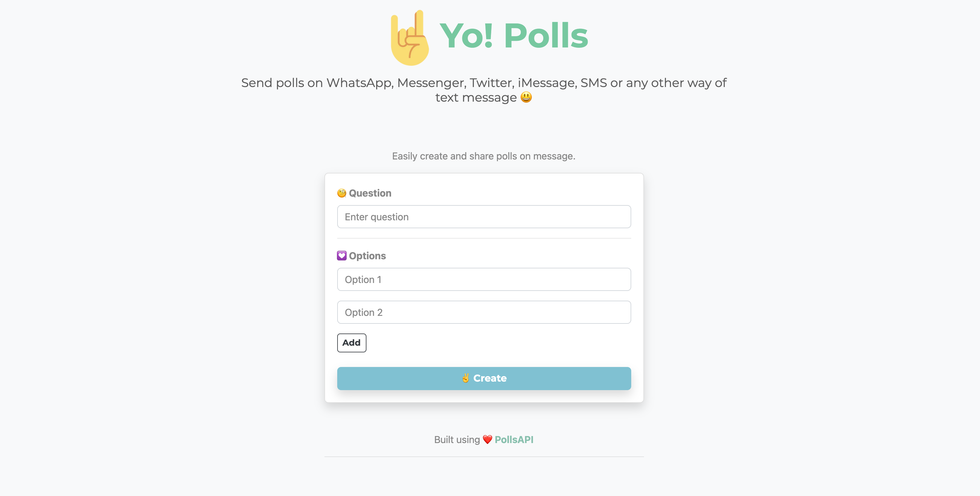
Task: Focus the Enter question input field
Action: point(484,216)
